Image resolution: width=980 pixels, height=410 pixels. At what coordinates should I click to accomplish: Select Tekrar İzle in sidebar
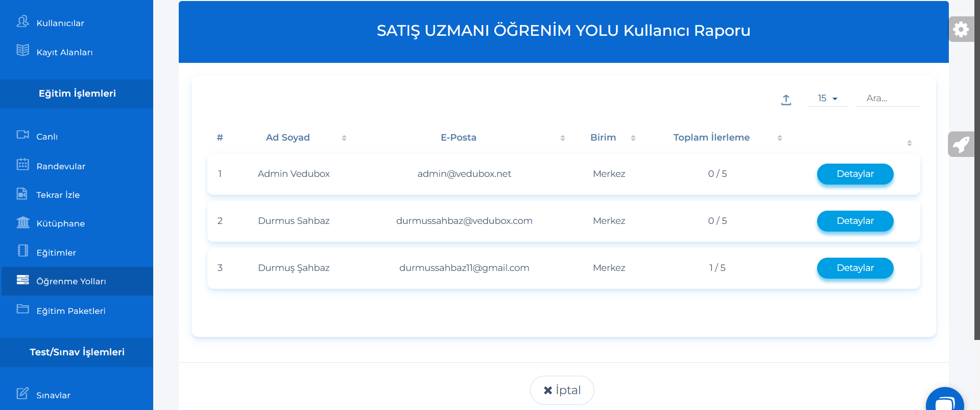[58, 195]
